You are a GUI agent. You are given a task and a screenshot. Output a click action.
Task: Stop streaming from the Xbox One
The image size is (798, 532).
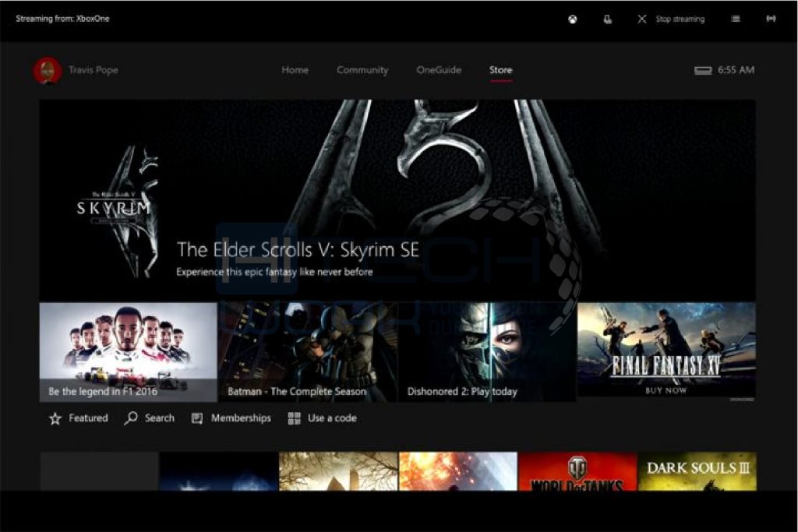click(680, 19)
